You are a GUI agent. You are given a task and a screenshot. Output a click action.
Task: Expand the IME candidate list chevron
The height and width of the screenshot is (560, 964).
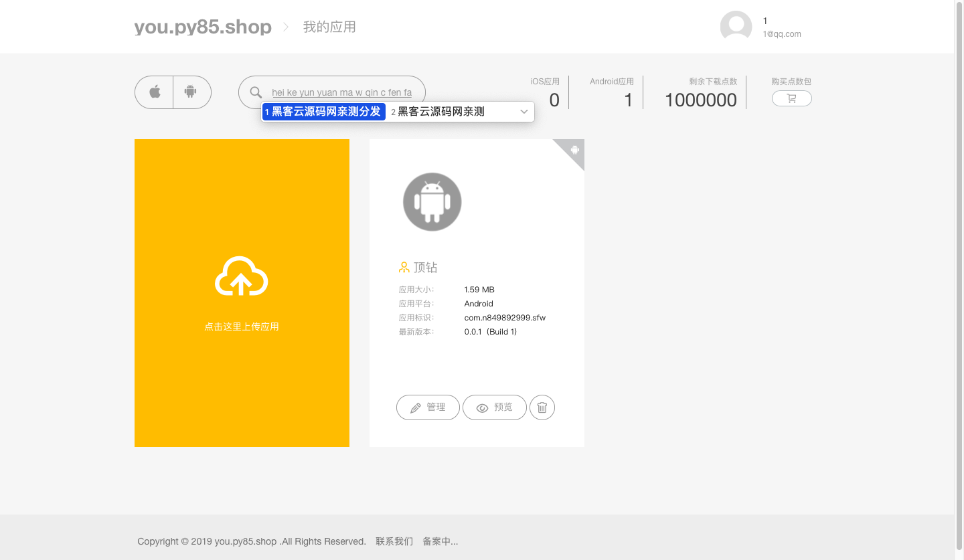(524, 112)
